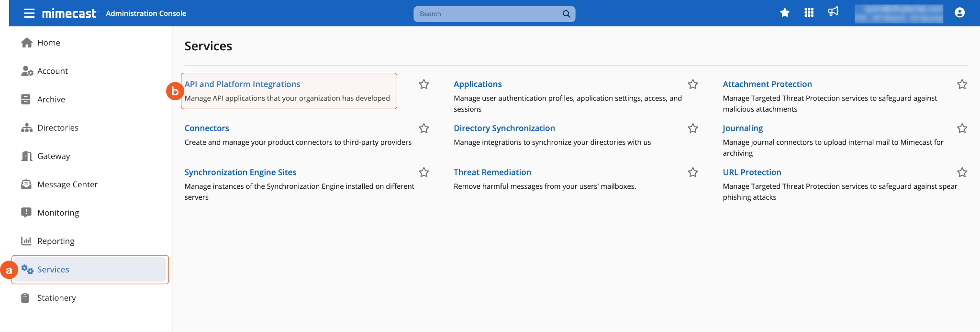Open the announcements megaphone icon

click(x=833, y=12)
